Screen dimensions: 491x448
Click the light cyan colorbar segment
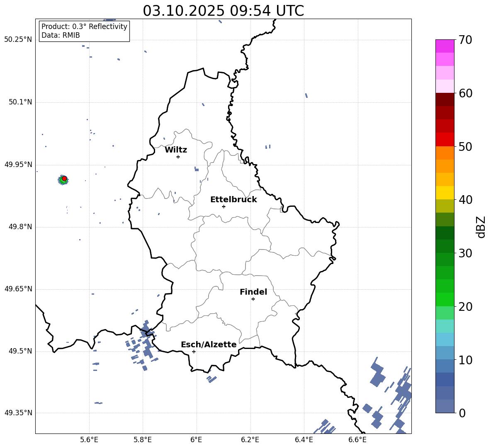point(445,326)
